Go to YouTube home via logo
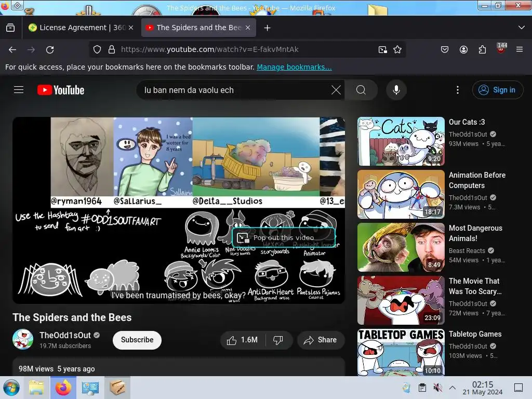532x399 pixels. [x=61, y=90]
